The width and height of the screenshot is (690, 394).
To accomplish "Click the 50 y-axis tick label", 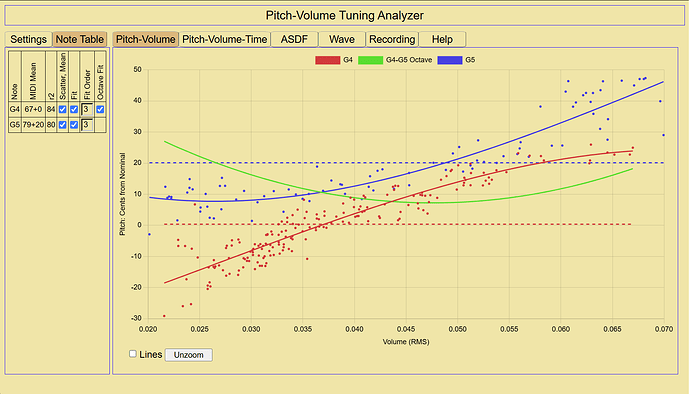I will coord(138,70).
